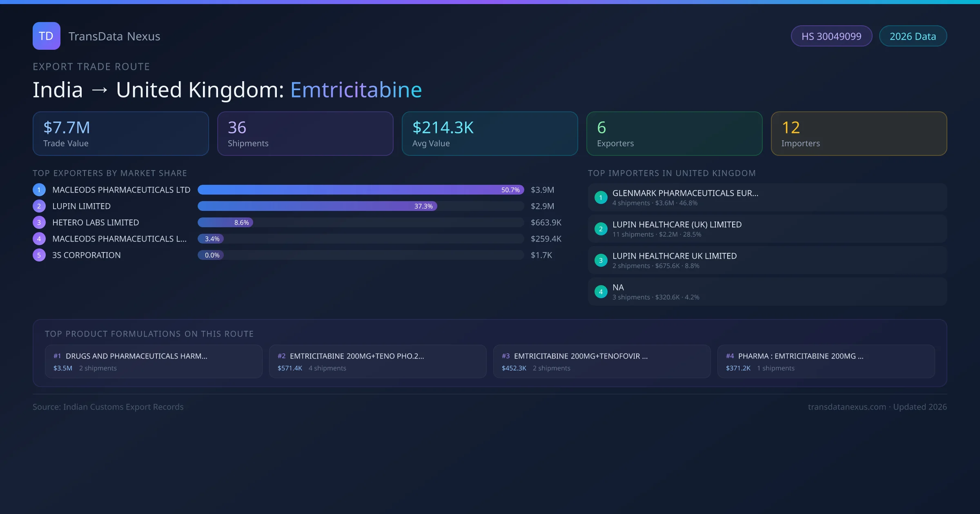Open the 12 Importers stat card
Viewport: 980px width, 514px height.
[x=858, y=134]
